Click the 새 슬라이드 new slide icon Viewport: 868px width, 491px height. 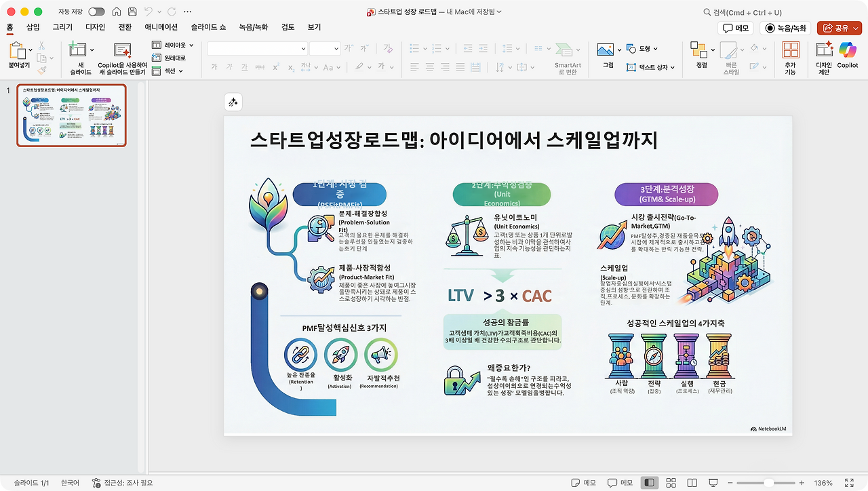click(78, 50)
